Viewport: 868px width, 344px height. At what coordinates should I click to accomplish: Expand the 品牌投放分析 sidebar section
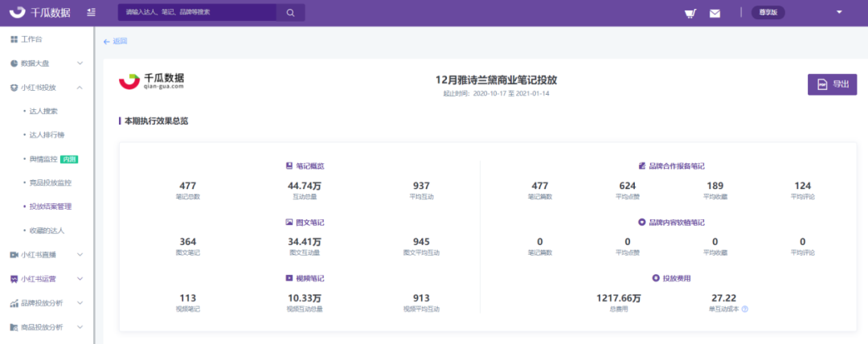click(80, 303)
